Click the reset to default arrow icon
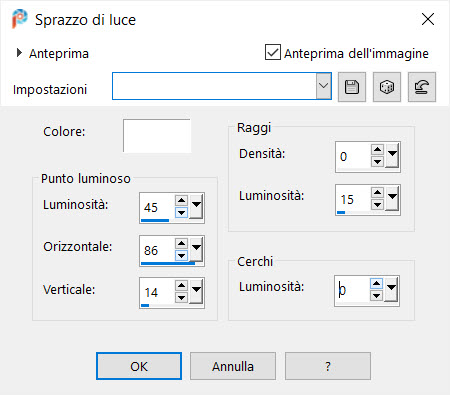This screenshot has height=395, width=450. coord(422,87)
